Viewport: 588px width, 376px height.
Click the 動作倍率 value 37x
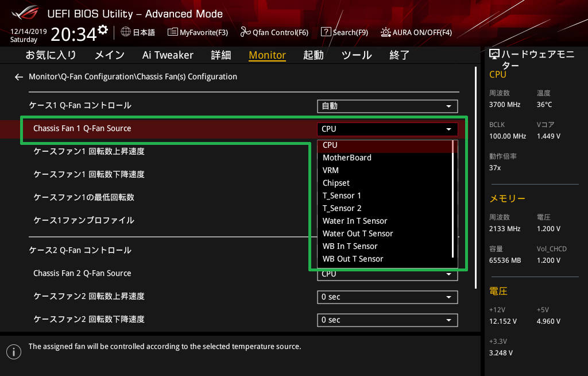coord(495,168)
